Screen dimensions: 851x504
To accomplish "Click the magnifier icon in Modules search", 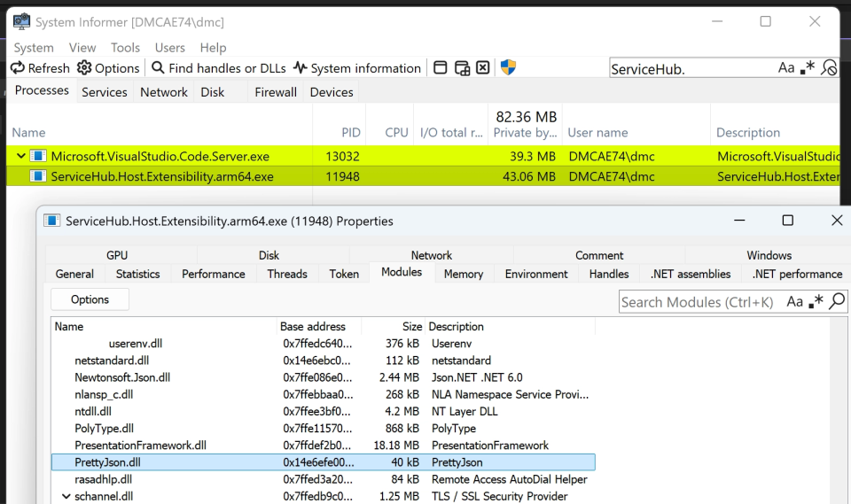I will [x=837, y=301].
